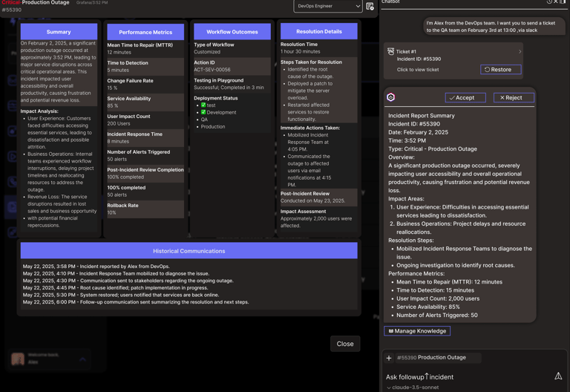
Task: Click 'Time to Detection: 15 minutes' in chat
Action: [x=435, y=290]
